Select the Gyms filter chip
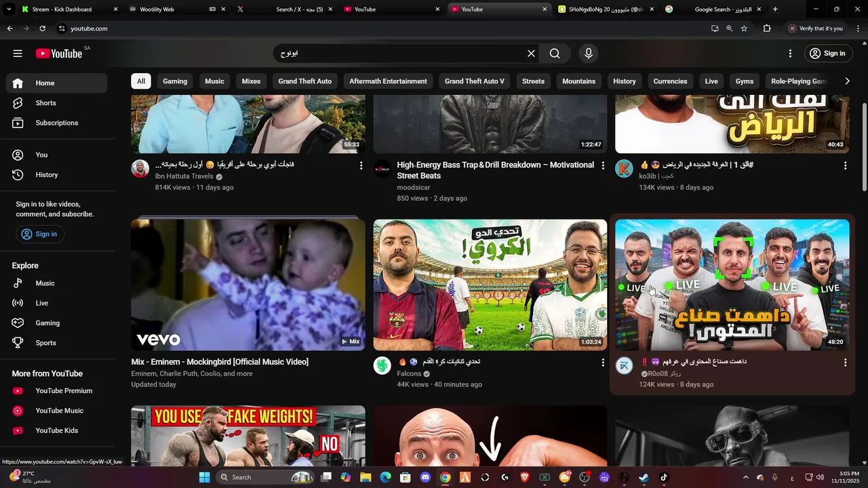The image size is (868, 488). pos(745,81)
